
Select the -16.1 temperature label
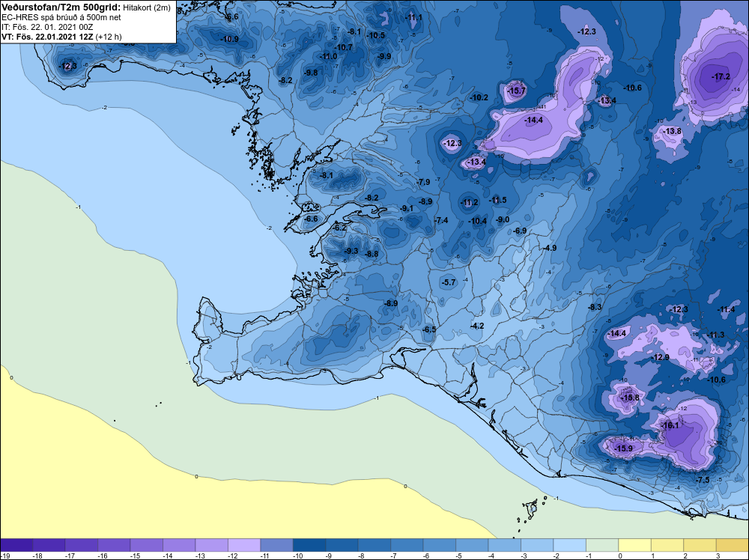[x=670, y=425]
